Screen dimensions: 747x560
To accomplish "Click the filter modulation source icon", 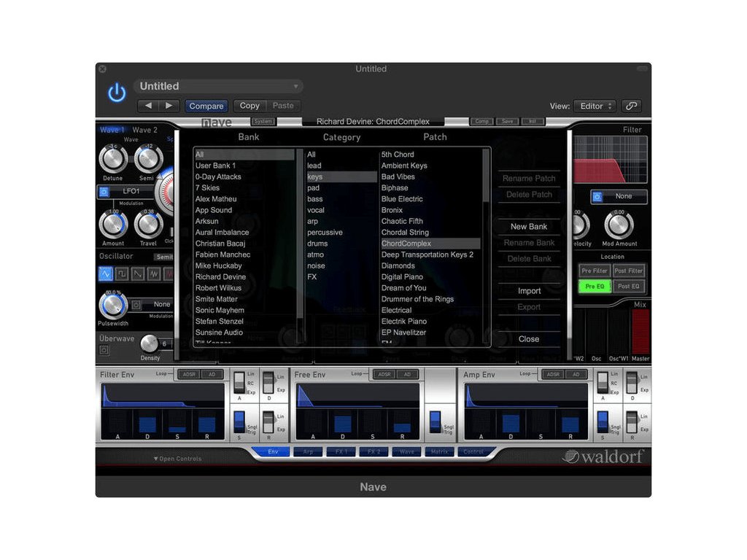I will [x=597, y=196].
